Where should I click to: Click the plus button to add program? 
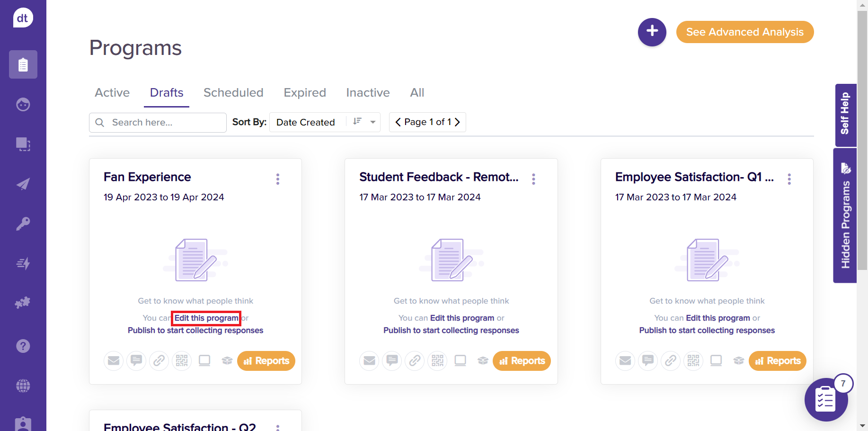pyautogui.click(x=652, y=32)
